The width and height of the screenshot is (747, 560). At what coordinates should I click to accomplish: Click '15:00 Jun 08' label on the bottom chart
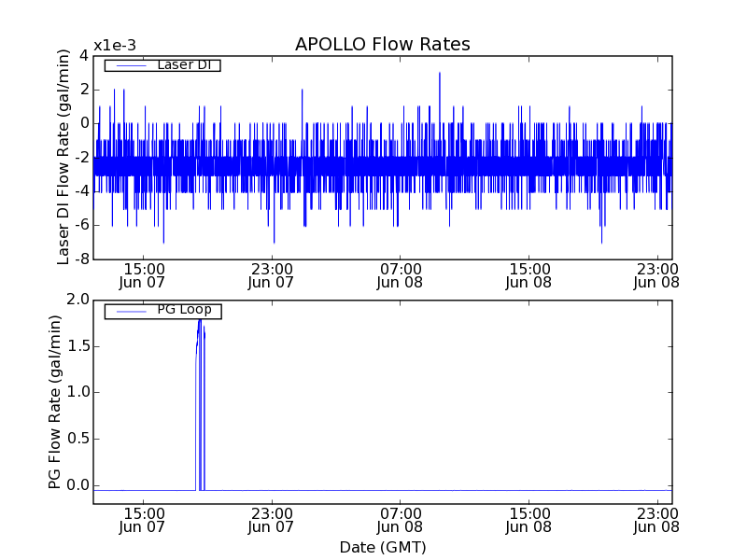pos(529,520)
